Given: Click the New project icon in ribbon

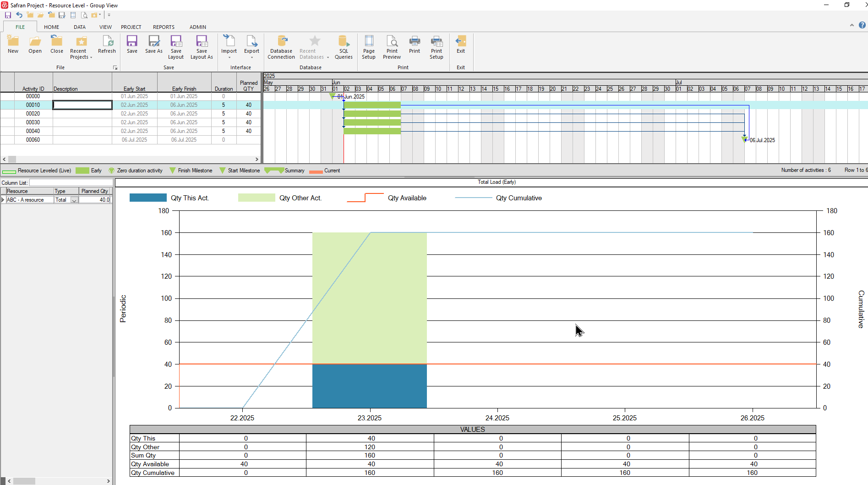Looking at the screenshot, I should (x=13, y=45).
